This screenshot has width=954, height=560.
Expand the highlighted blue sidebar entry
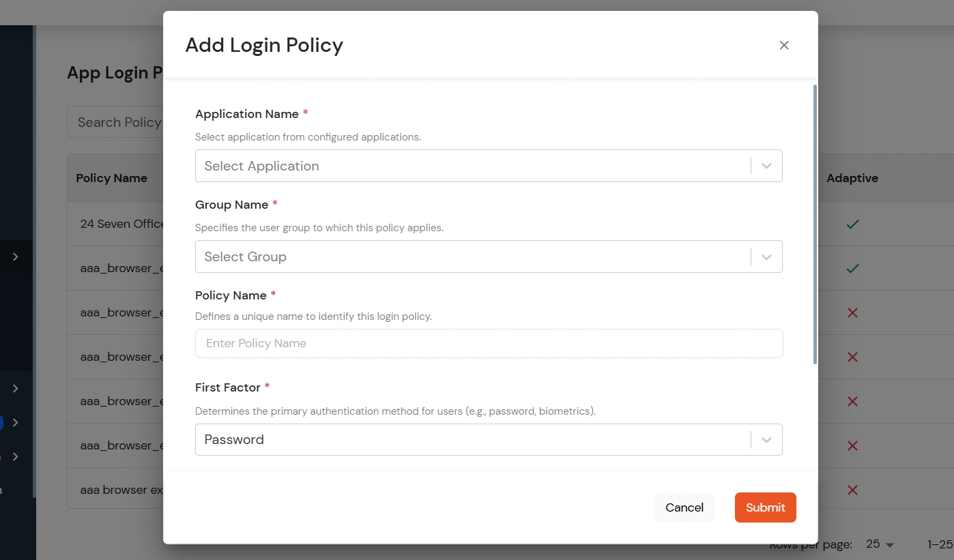coord(16,422)
